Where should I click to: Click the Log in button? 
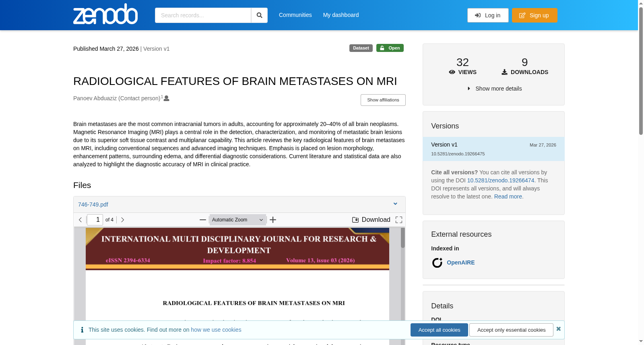(x=488, y=15)
